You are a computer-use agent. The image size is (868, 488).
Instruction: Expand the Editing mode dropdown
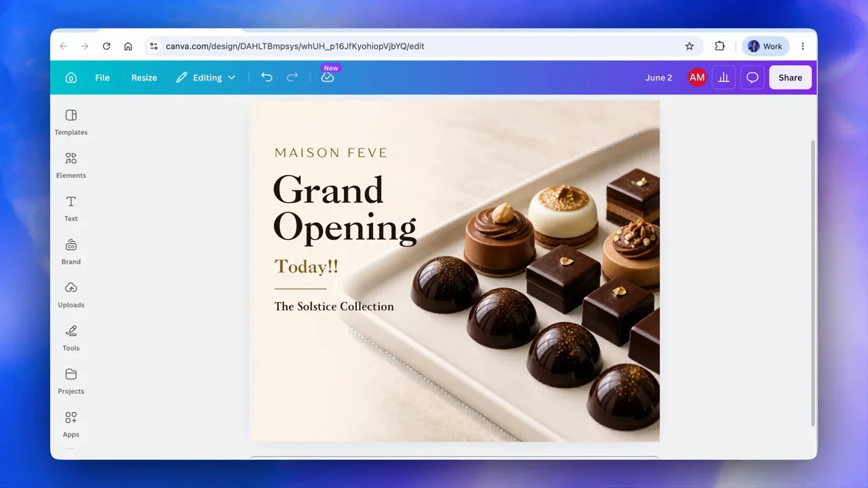(205, 77)
